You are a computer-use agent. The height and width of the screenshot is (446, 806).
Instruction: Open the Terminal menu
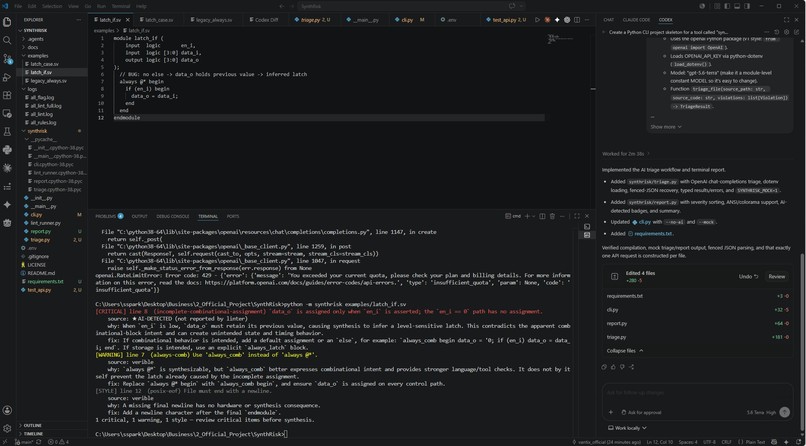(121, 6)
